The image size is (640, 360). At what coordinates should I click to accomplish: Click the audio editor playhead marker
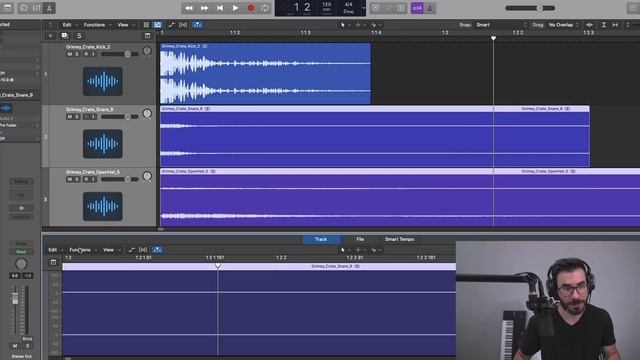pyautogui.click(x=218, y=266)
